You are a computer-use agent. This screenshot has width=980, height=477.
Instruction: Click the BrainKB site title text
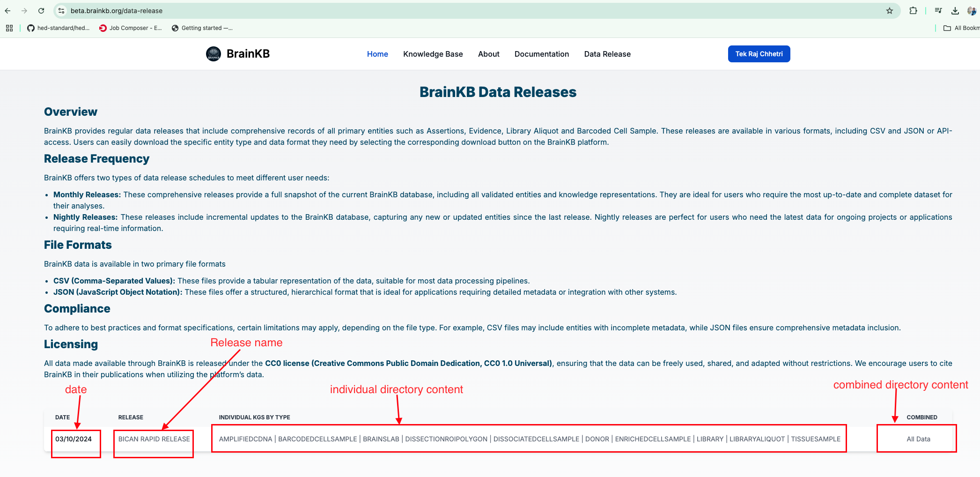pyautogui.click(x=248, y=54)
